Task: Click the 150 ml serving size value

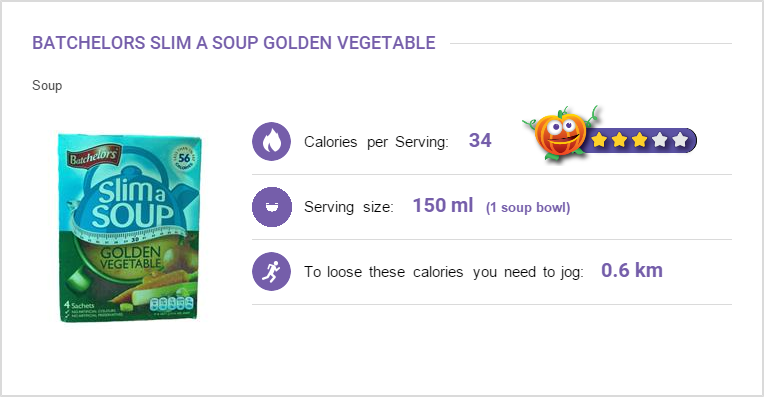Action: (x=443, y=206)
